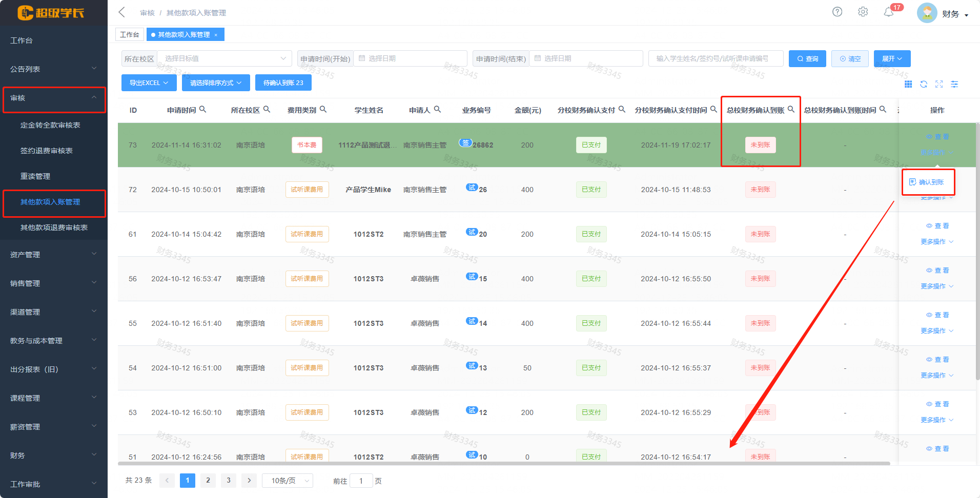Open column settings icon

tap(954, 84)
